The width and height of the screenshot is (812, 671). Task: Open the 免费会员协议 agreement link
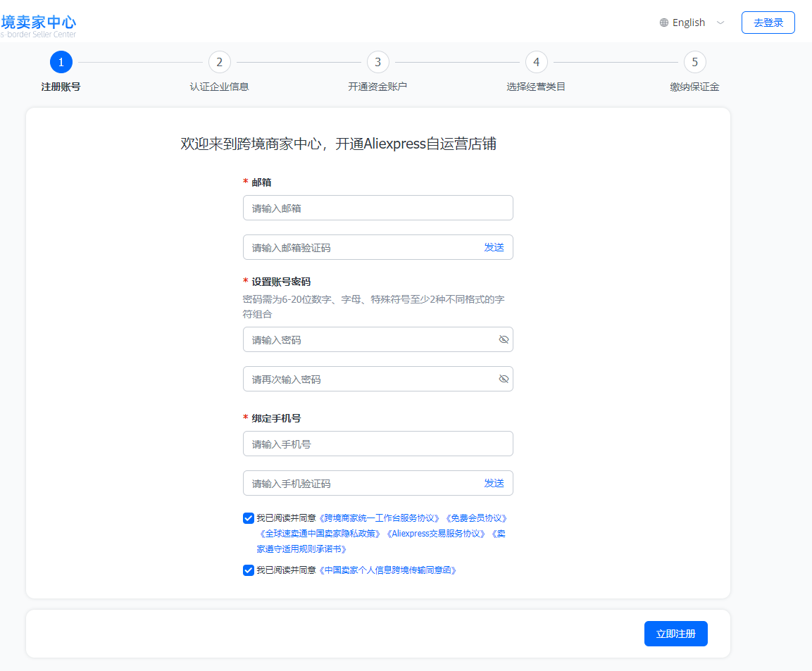(x=476, y=518)
